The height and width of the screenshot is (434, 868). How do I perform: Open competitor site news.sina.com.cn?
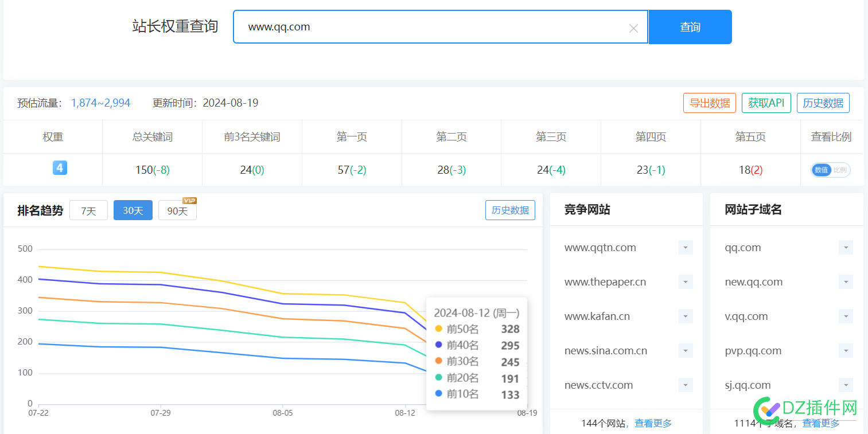point(606,351)
